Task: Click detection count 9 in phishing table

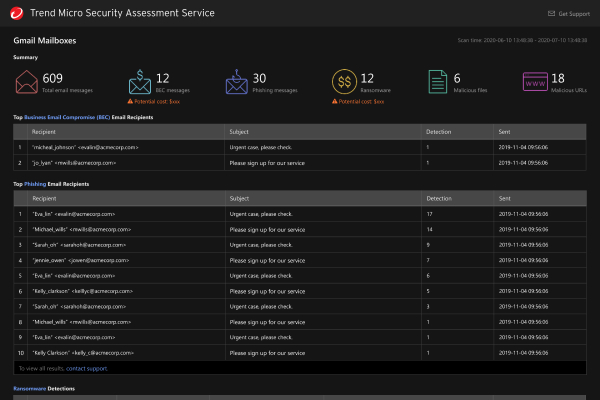Action: (x=428, y=245)
